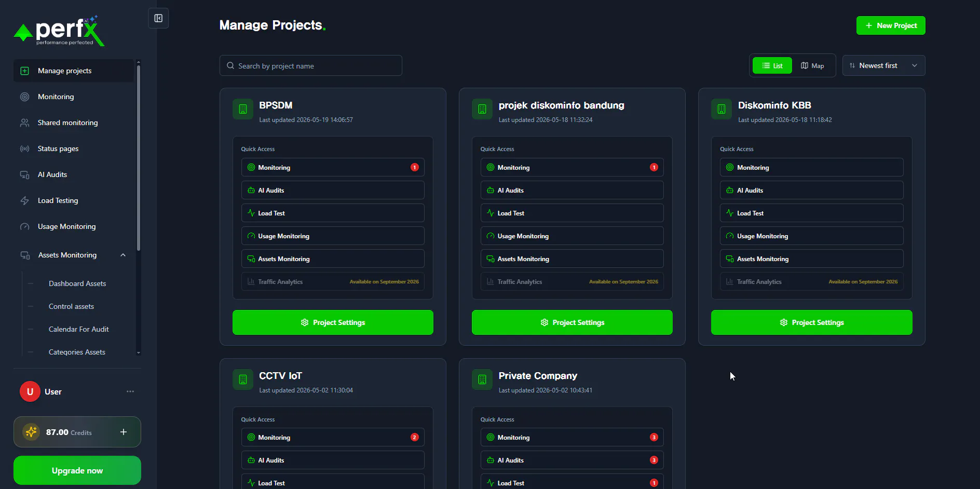Open Status pages in the sidebar
The image size is (980, 489).
[x=74, y=148]
